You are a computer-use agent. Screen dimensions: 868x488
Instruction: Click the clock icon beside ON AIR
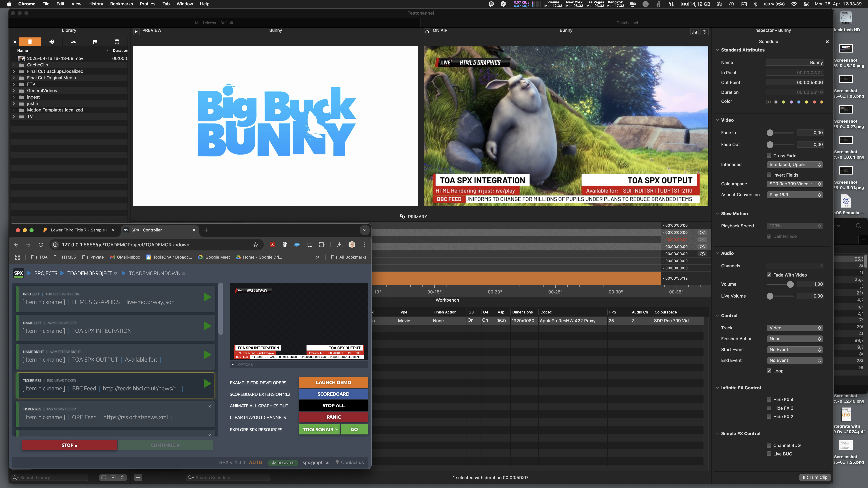(704, 32)
